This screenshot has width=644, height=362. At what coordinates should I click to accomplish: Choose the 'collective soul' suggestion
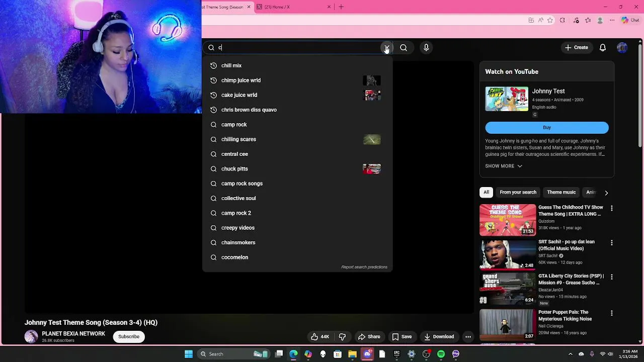[x=297, y=198]
